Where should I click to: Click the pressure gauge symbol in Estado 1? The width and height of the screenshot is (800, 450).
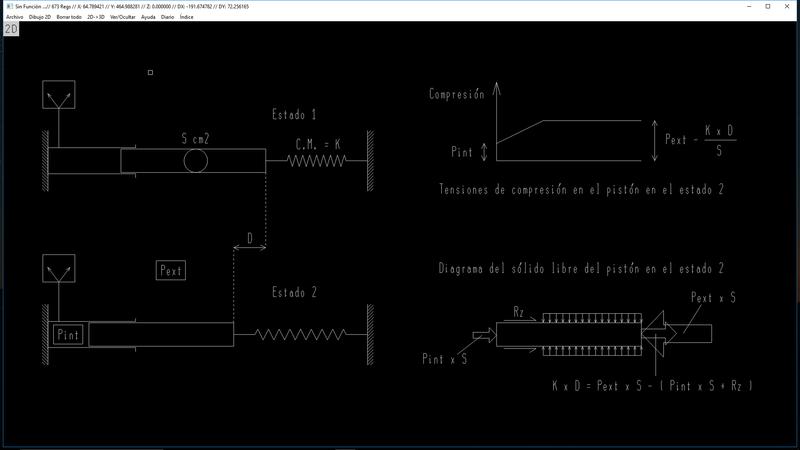[58, 95]
